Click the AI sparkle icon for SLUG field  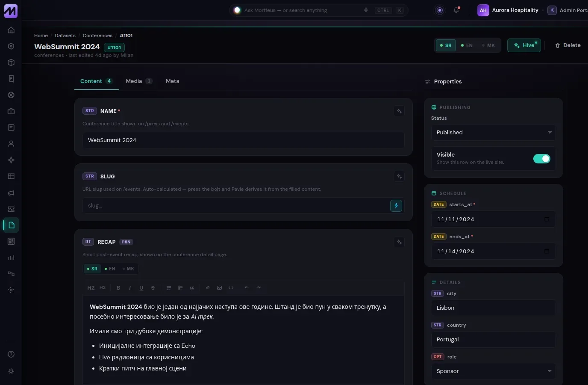click(x=399, y=177)
